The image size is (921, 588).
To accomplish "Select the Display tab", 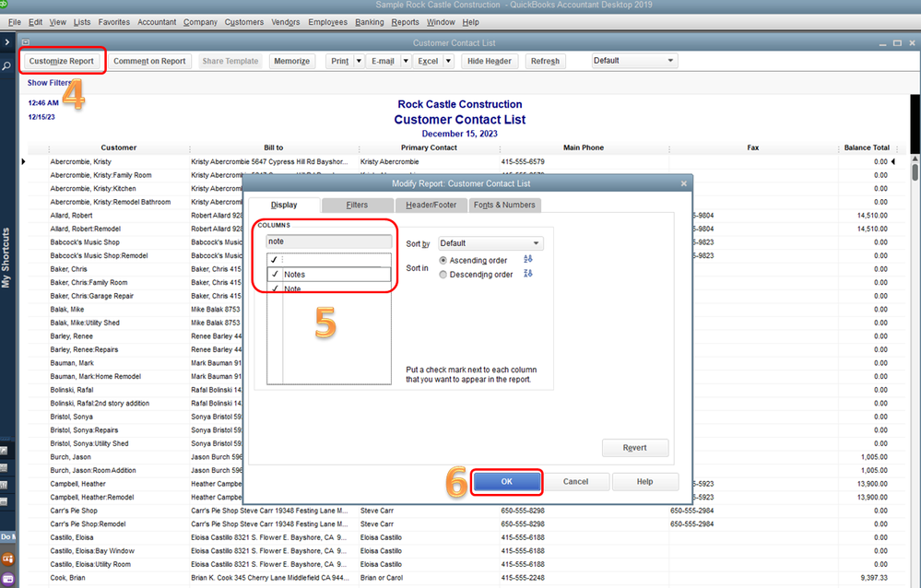I will (x=284, y=205).
